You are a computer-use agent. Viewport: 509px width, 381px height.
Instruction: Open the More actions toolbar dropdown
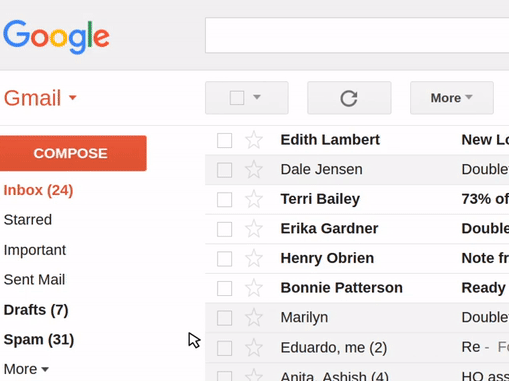pos(452,98)
